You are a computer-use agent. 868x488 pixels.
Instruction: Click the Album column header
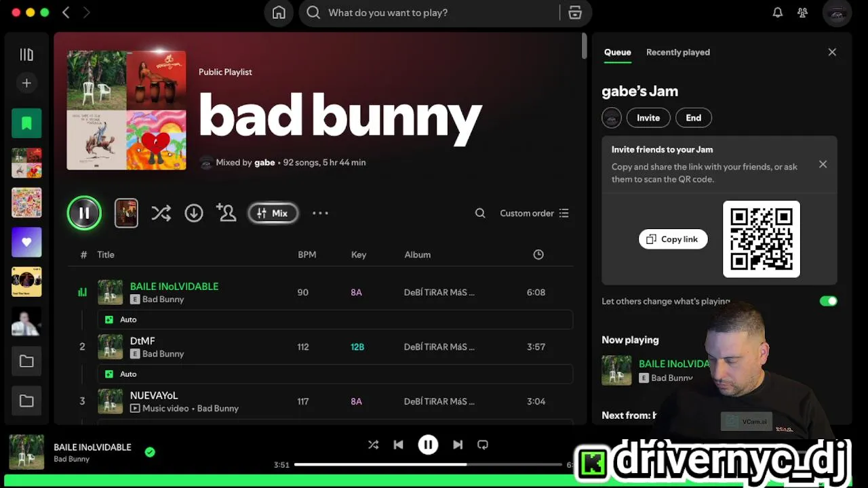[417, 255]
